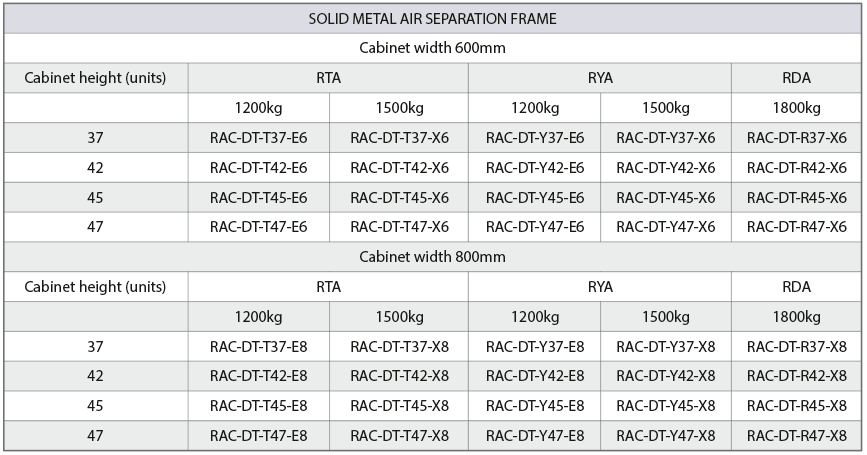Select cell RAC-DT-T45-X8
This screenshot has width=867, height=455.
tap(399, 406)
